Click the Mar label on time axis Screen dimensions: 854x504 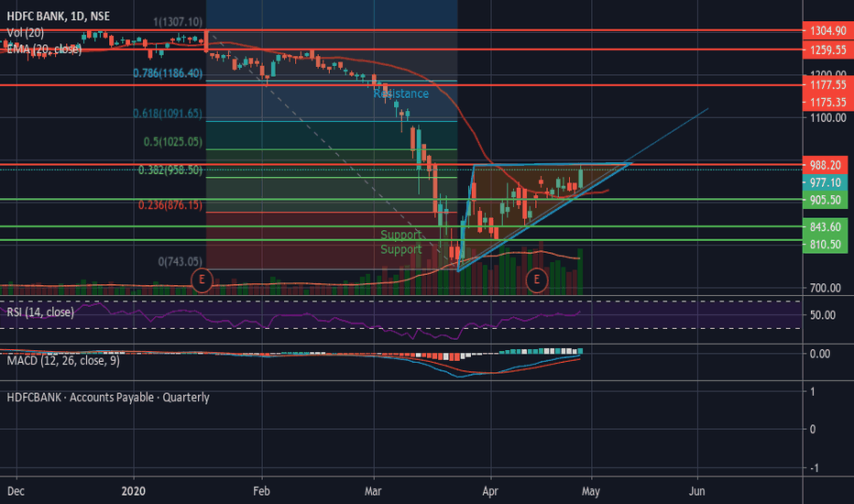coord(373,491)
